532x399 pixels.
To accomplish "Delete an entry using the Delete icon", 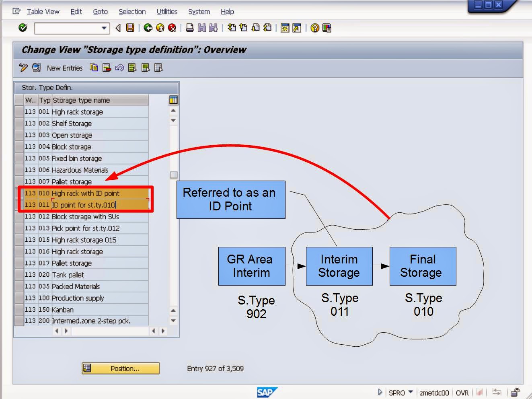I will [107, 68].
